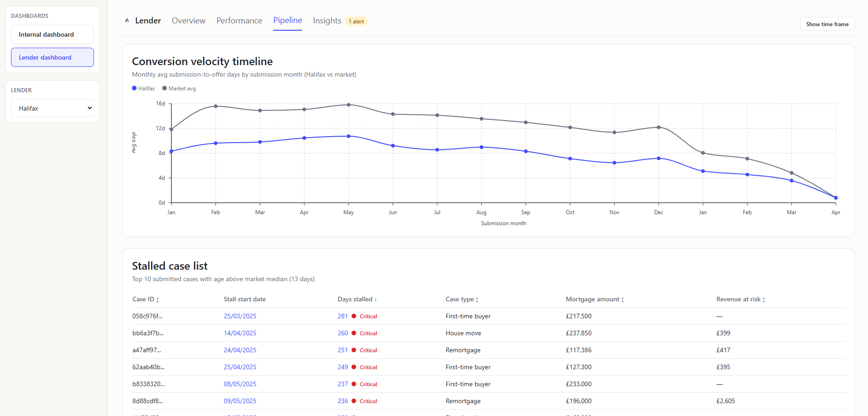Open the stall start date link 25/03/2025
Image resolution: width=868 pixels, height=416 pixels.
pyautogui.click(x=240, y=316)
